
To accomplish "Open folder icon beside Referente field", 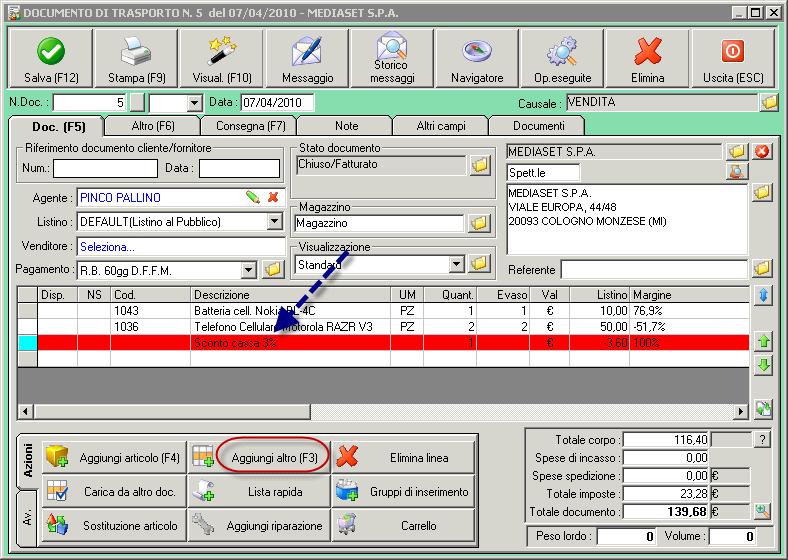I will click(762, 268).
